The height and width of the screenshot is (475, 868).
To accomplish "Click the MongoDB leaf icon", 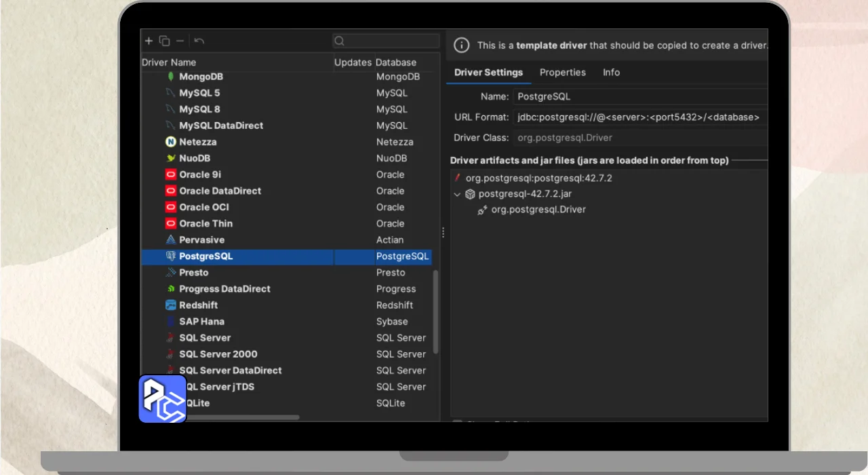I will pyautogui.click(x=171, y=77).
